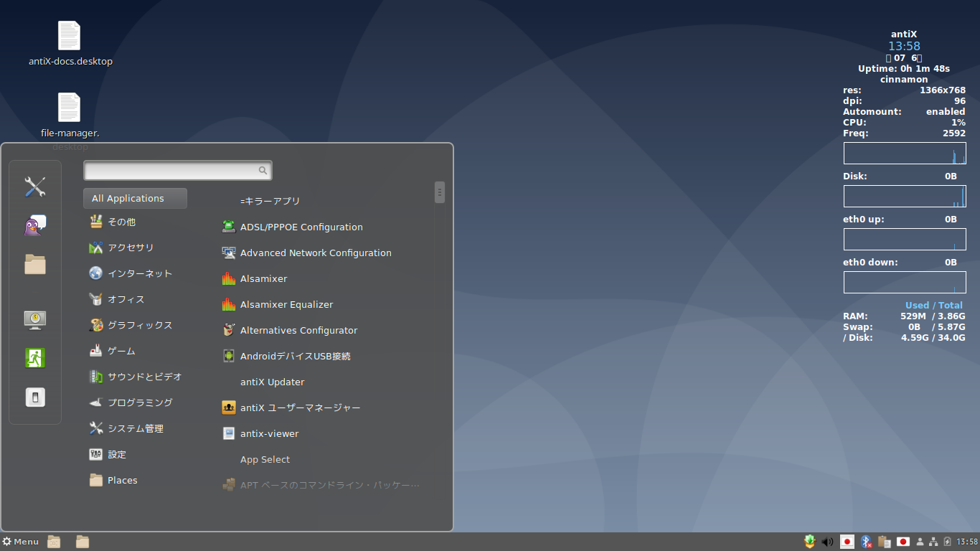Image resolution: width=980 pixels, height=551 pixels.
Task: Click the Bluetooth disconnected tray icon
Action: click(866, 542)
